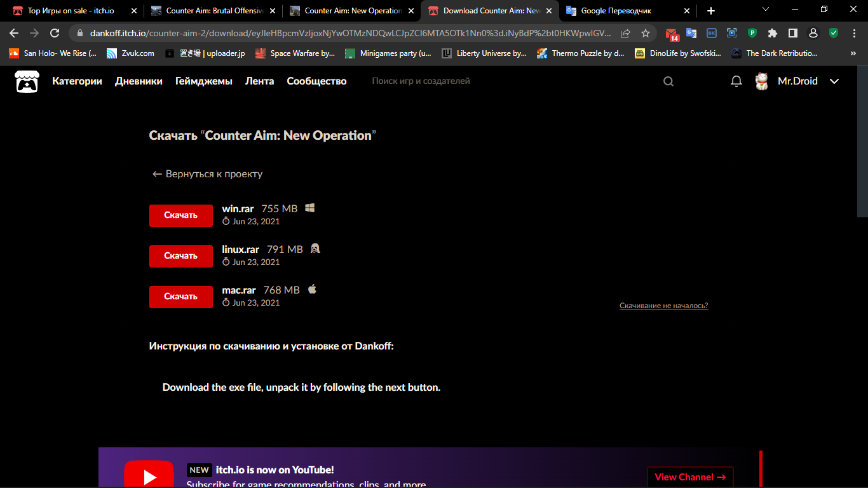The height and width of the screenshot is (488, 868).
Task: Open the Геймджемы menu item
Action: (x=204, y=81)
